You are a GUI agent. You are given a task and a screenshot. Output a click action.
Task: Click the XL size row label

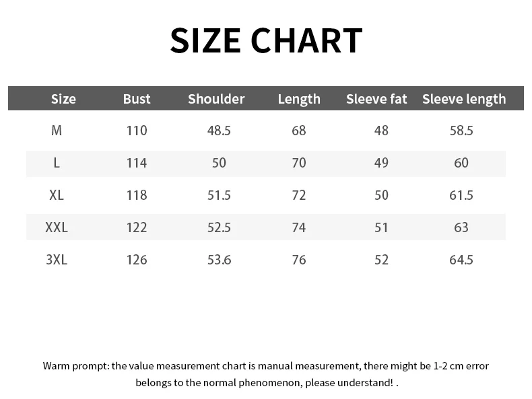coord(57,195)
